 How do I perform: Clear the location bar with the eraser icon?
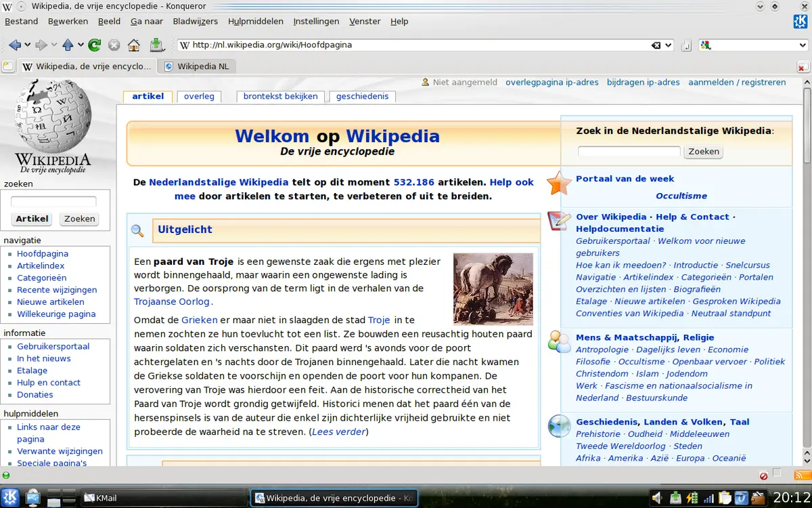click(x=656, y=45)
